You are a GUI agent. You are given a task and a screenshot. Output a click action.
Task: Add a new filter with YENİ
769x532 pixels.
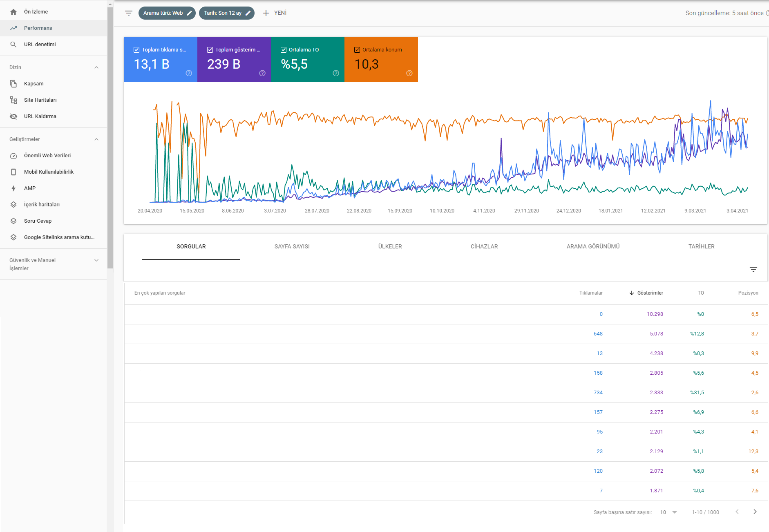(x=275, y=13)
